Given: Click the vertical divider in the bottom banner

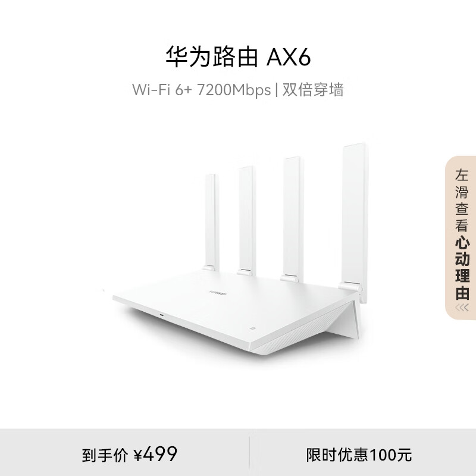Looking at the screenshot, I should 249,455.
